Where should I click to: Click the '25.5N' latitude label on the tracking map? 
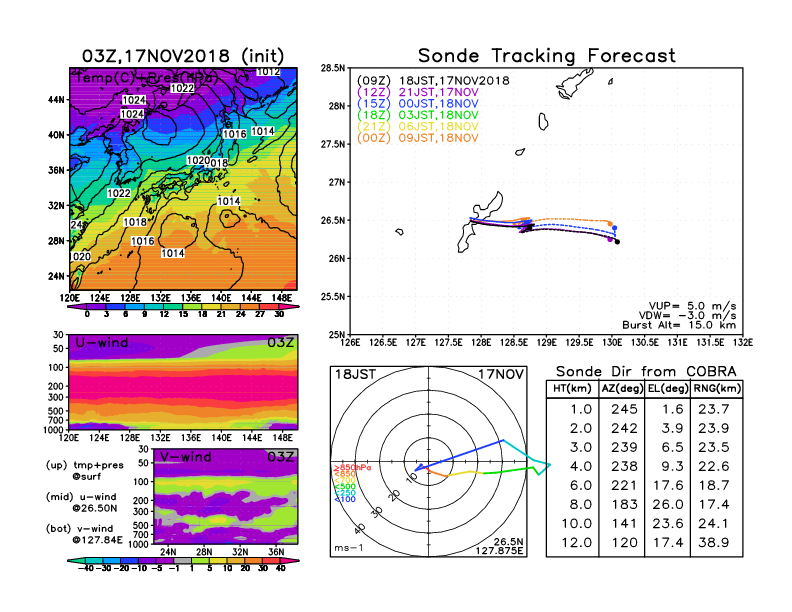point(333,297)
